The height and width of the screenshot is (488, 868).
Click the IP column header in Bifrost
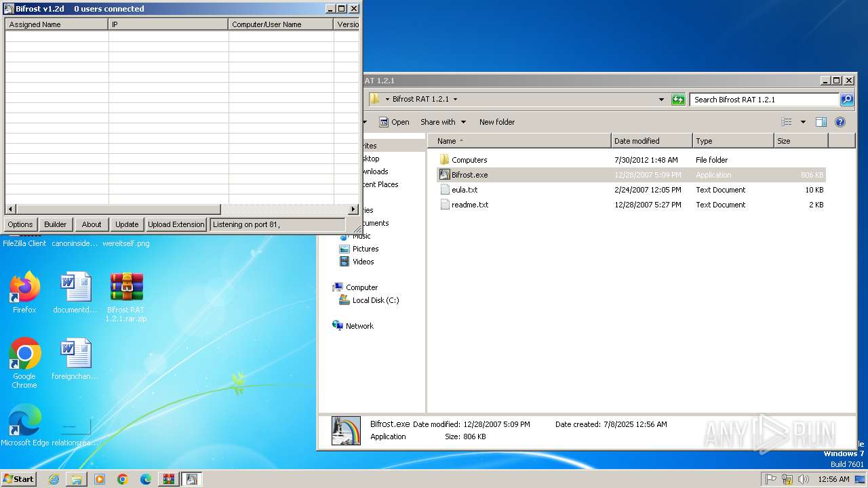[168, 24]
